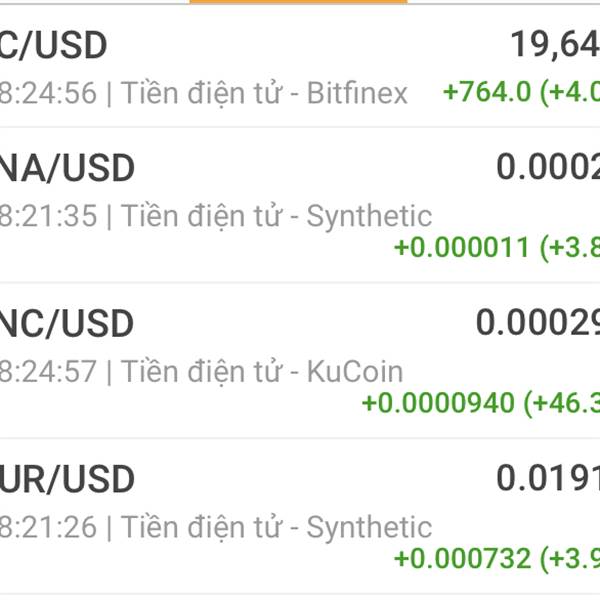Tap the 0.0002 price of NA/USD
This screenshot has width=600, height=600.
(548, 167)
